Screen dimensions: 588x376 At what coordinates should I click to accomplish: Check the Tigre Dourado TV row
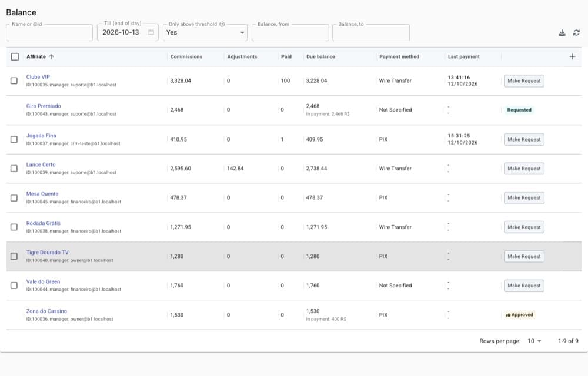14,256
